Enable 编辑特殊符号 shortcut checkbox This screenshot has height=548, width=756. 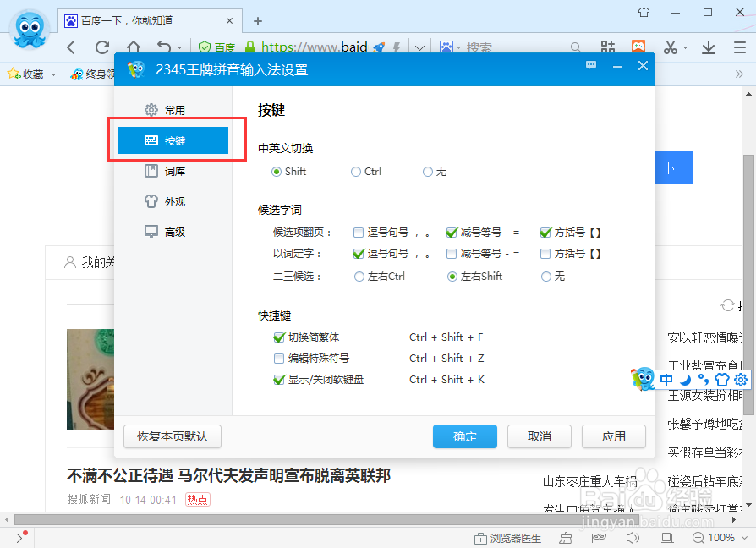pos(279,358)
